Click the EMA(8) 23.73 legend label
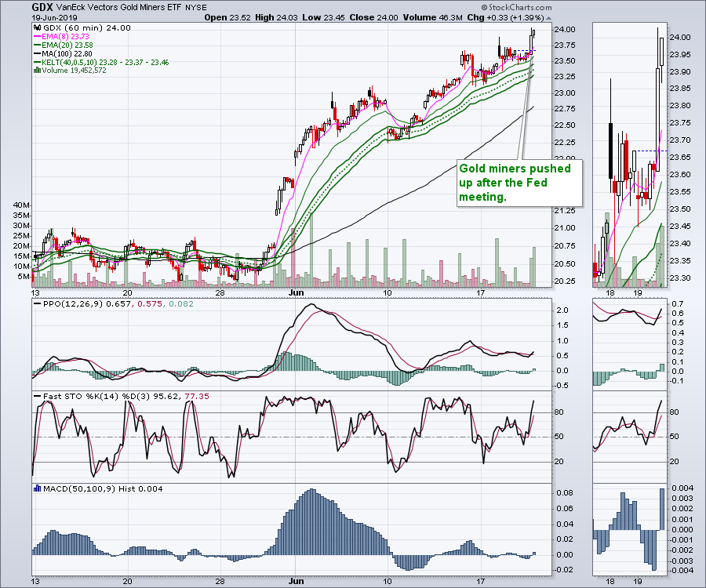Viewport: 706px width, 588px height. click(x=65, y=36)
